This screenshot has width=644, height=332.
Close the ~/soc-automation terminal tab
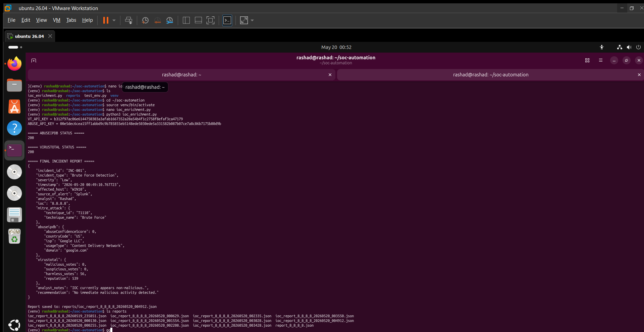pos(639,75)
